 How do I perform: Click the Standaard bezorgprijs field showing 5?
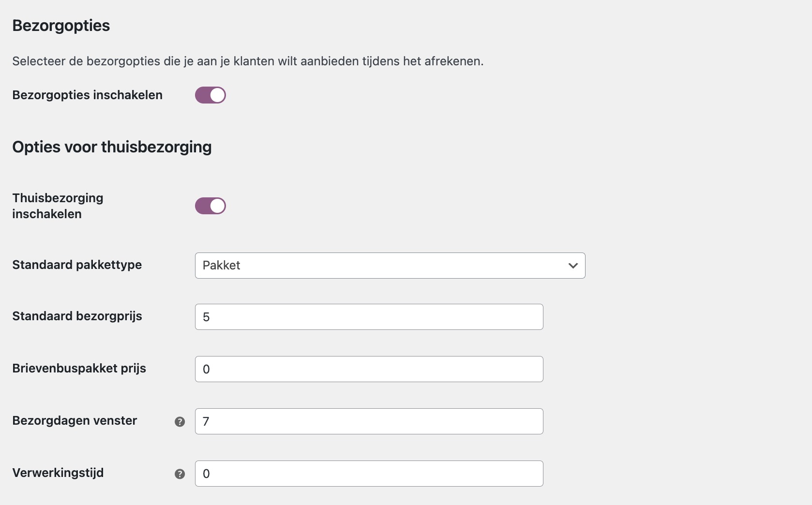[x=369, y=317]
